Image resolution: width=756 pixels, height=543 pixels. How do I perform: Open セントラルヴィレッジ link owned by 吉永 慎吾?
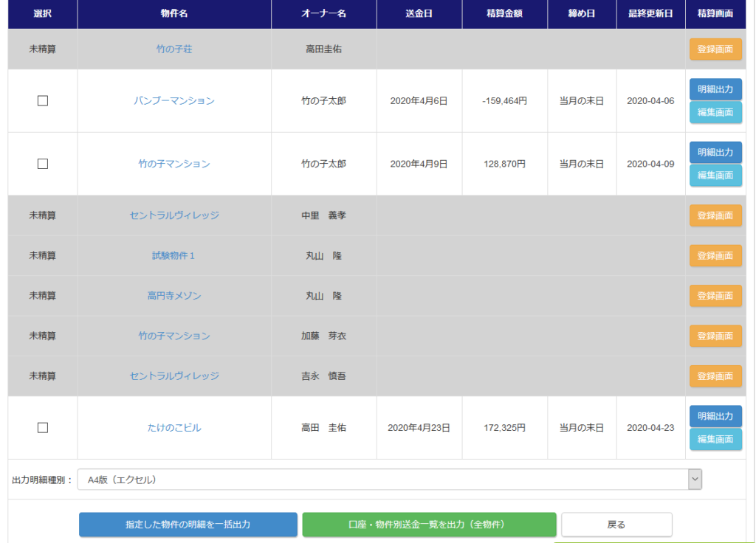click(174, 376)
